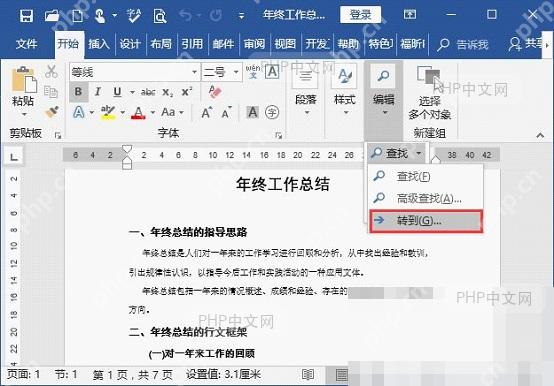
Task: Collapse the ribbon with the chevron
Action: coord(540,135)
